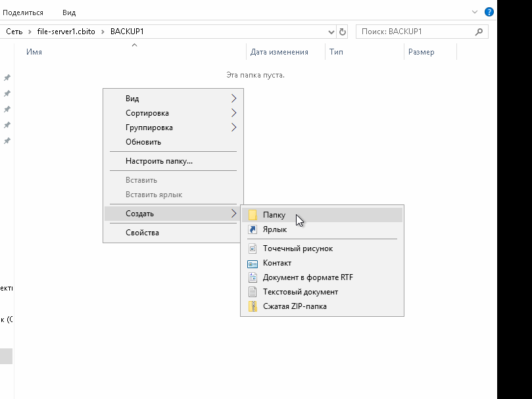Expand the Сортировка submenu
The width and height of the screenshot is (532, 399).
click(233, 113)
